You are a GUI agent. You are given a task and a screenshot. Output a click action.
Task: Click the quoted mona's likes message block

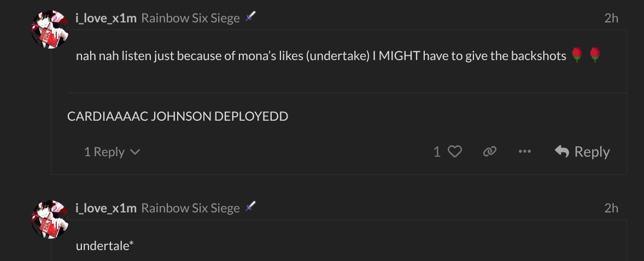pos(347,62)
